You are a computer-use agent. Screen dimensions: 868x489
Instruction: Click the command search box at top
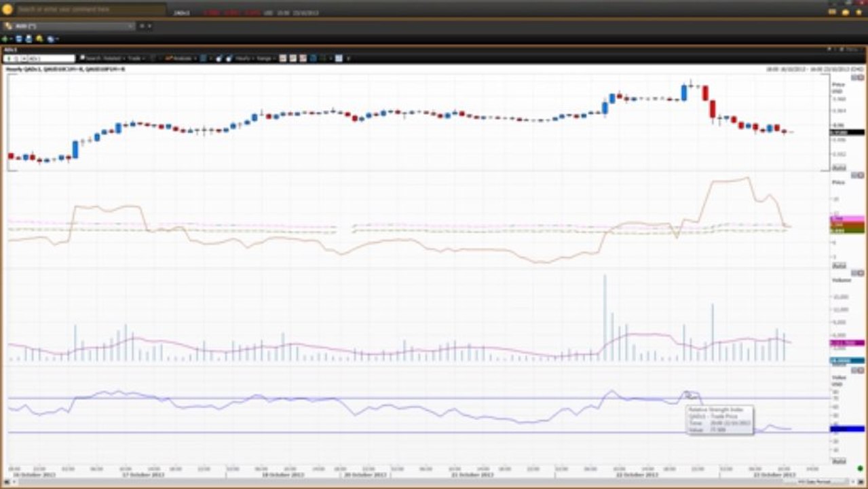90,10
